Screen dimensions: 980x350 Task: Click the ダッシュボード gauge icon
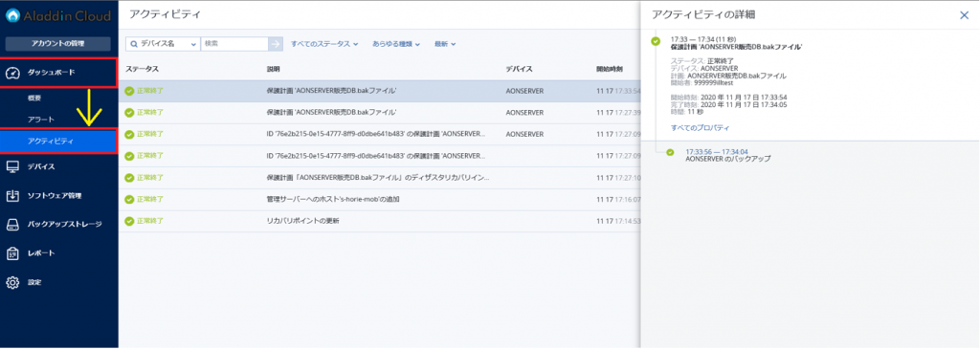tap(13, 73)
